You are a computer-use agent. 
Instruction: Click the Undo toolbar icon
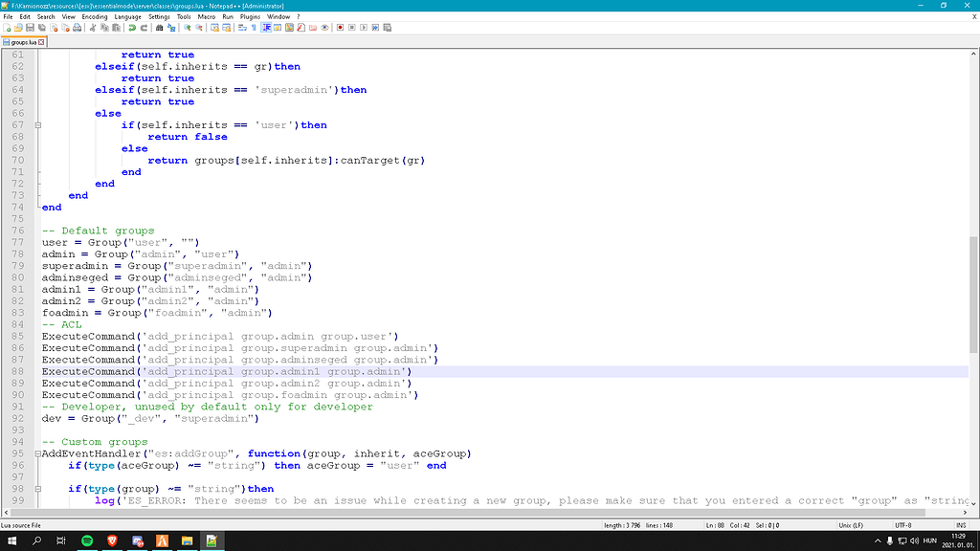pyautogui.click(x=132, y=29)
